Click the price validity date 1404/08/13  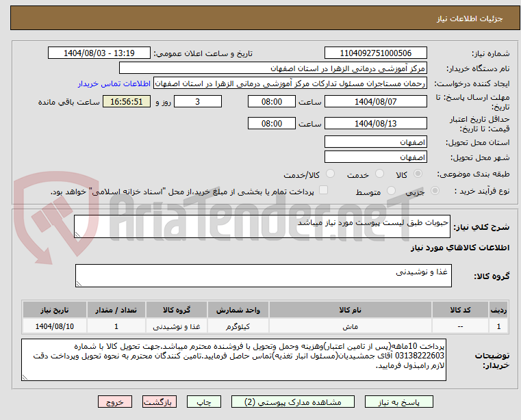tap(375, 123)
